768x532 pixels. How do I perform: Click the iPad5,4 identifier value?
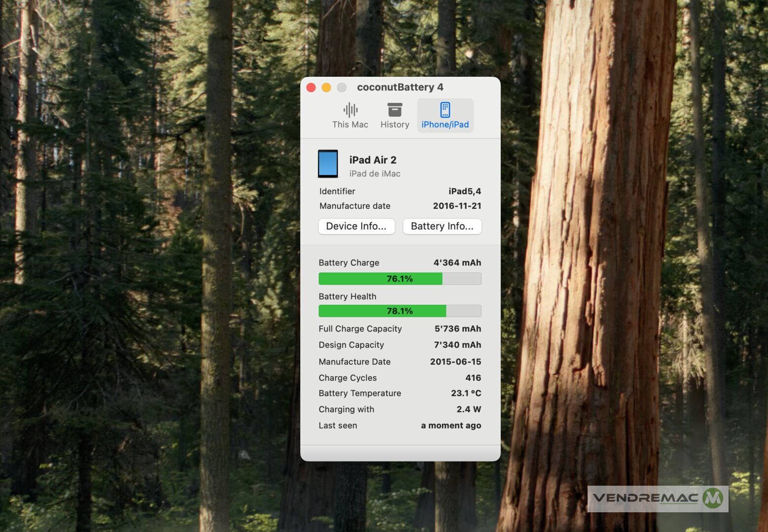point(464,191)
